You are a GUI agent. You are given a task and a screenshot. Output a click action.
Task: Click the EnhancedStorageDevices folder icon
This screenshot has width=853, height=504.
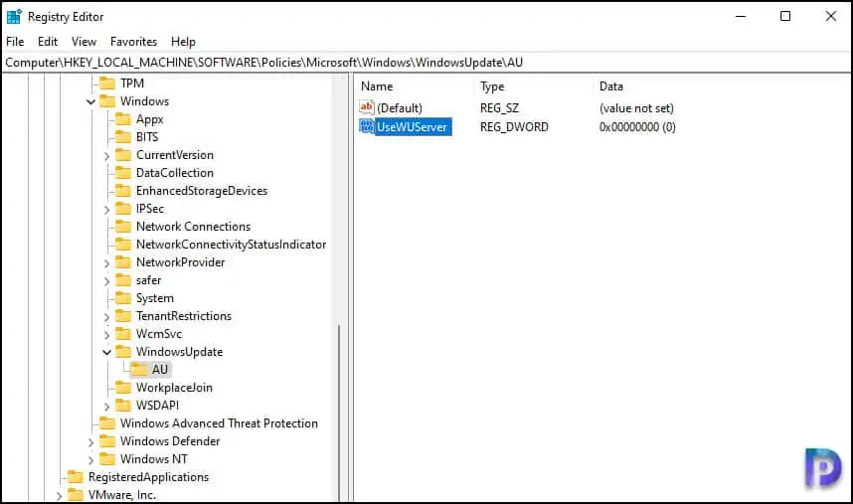(123, 191)
